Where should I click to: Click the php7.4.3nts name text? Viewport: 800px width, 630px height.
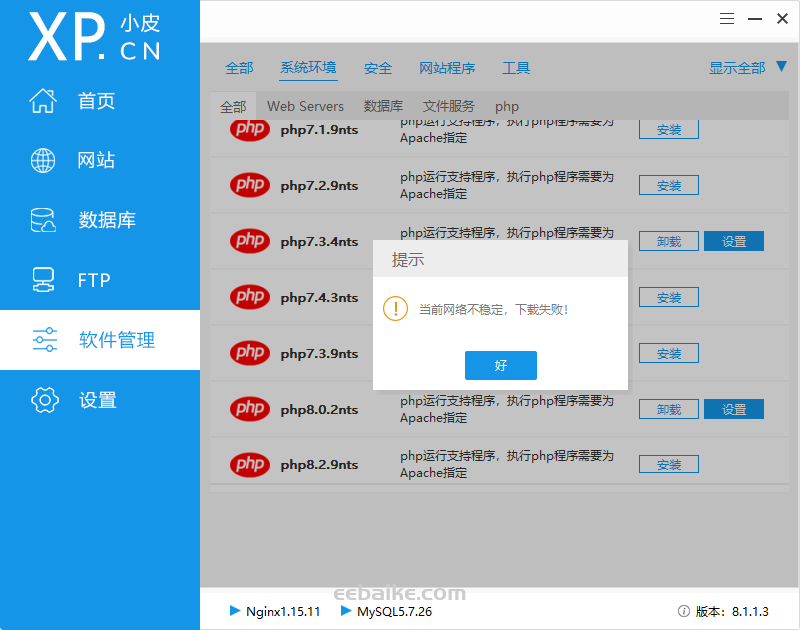(319, 297)
